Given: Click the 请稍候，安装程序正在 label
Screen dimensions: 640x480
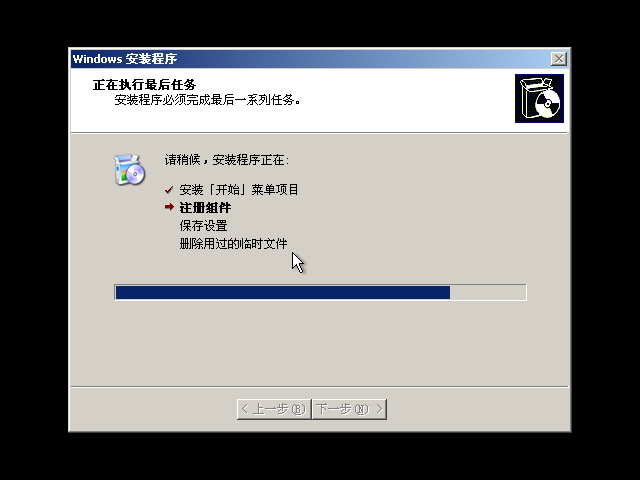Looking at the screenshot, I should click(227, 160).
